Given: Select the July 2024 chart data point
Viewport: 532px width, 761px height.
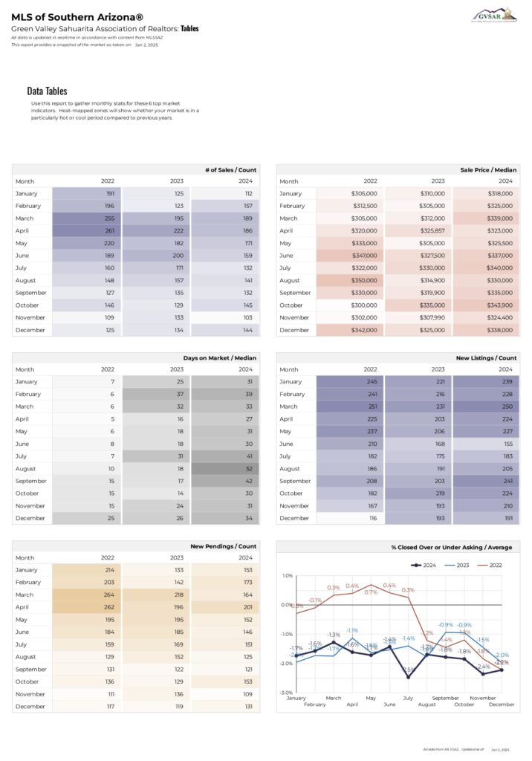Looking at the screenshot, I should point(408,677).
